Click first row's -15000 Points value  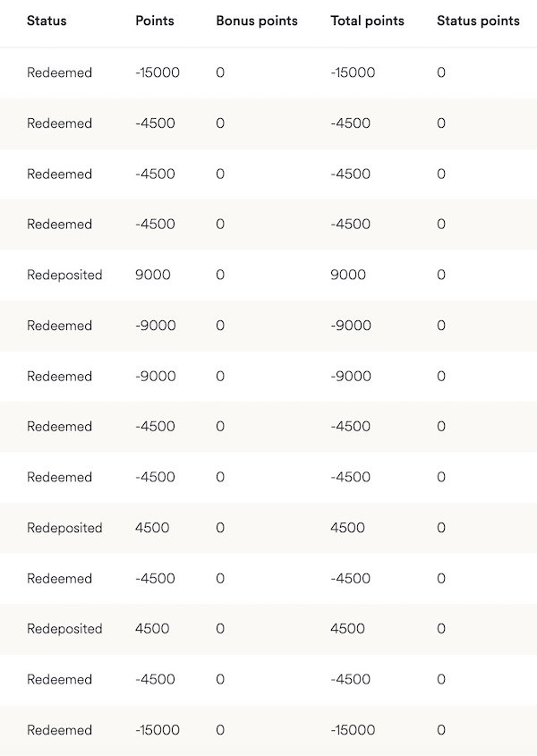coord(158,72)
